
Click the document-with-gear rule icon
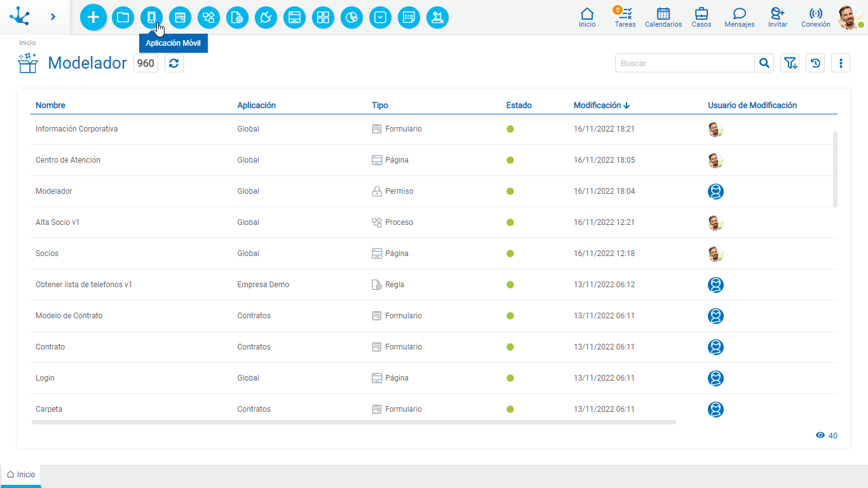pos(237,17)
